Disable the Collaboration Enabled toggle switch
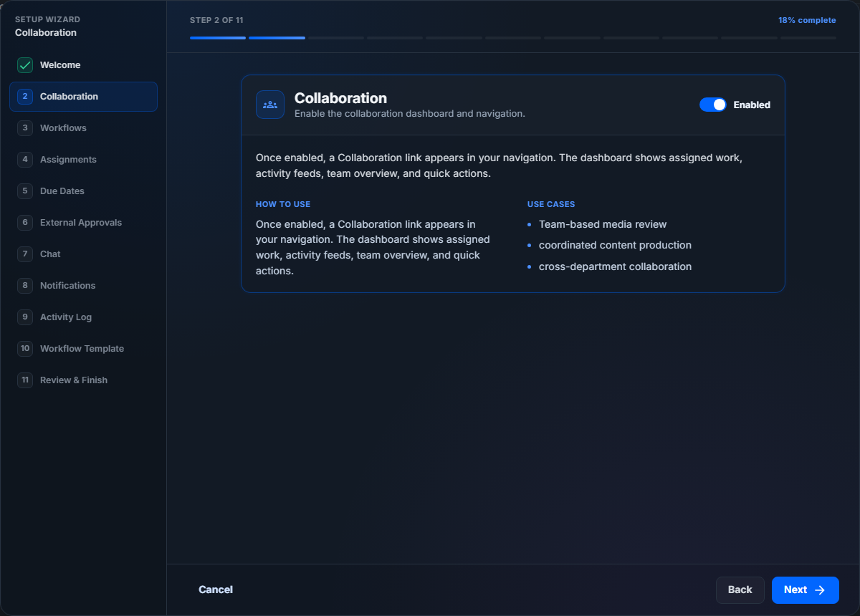Image resolution: width=860 pixels, height=616 pixels. [x=713, y=105]
